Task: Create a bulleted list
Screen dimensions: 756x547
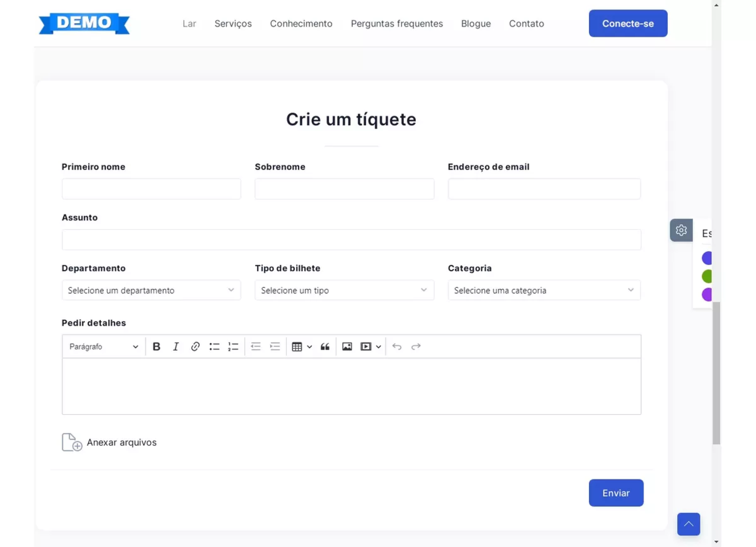Action: pyautogui.click(x=214, y=347)
